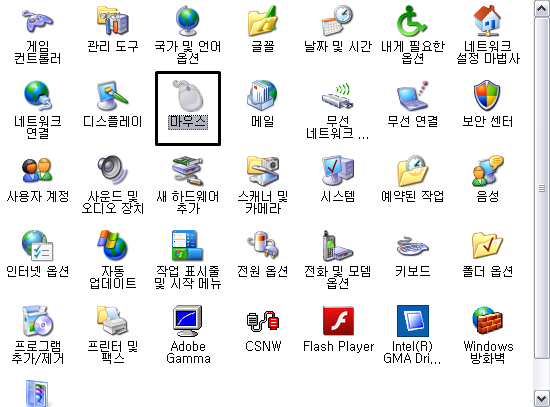Viewport: 550px width, 407px height.
Task: Click the scrollbar up arrow
Action: [x=542, y=8]
